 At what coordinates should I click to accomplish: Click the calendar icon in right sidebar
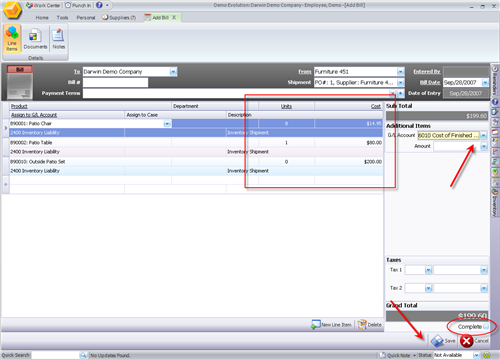coord(495,133)
